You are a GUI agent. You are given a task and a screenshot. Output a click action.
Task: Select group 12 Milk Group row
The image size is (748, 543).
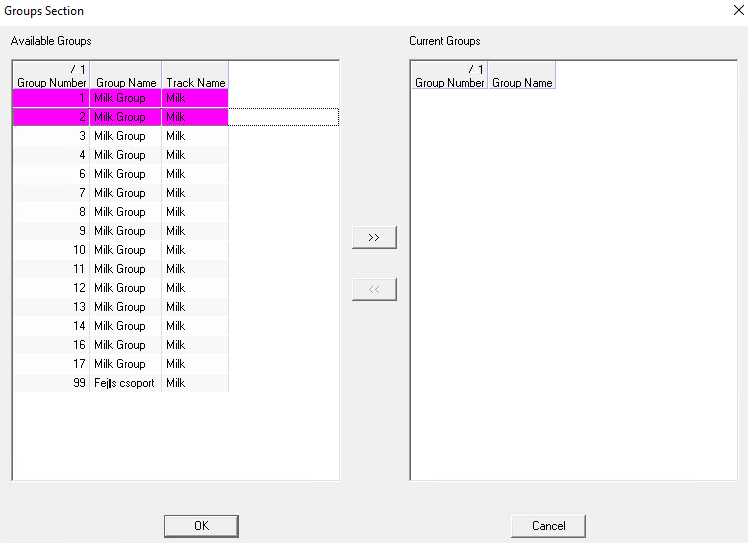point(120,288)
